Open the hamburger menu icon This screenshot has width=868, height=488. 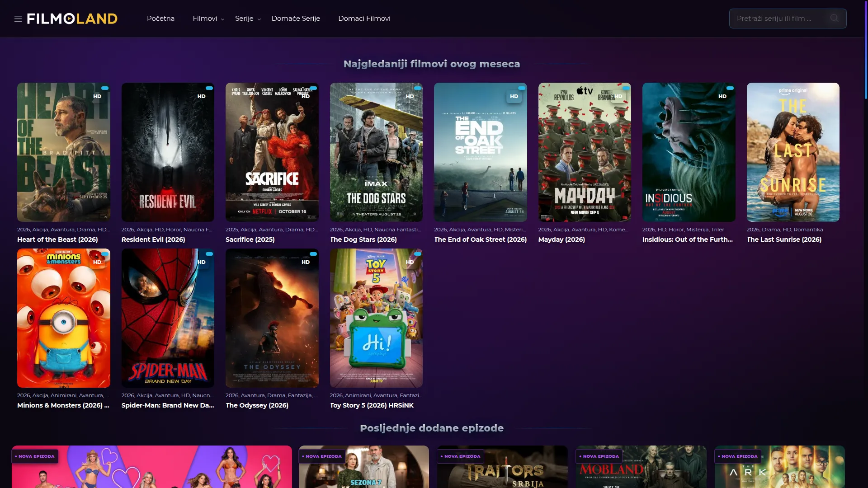18,19
